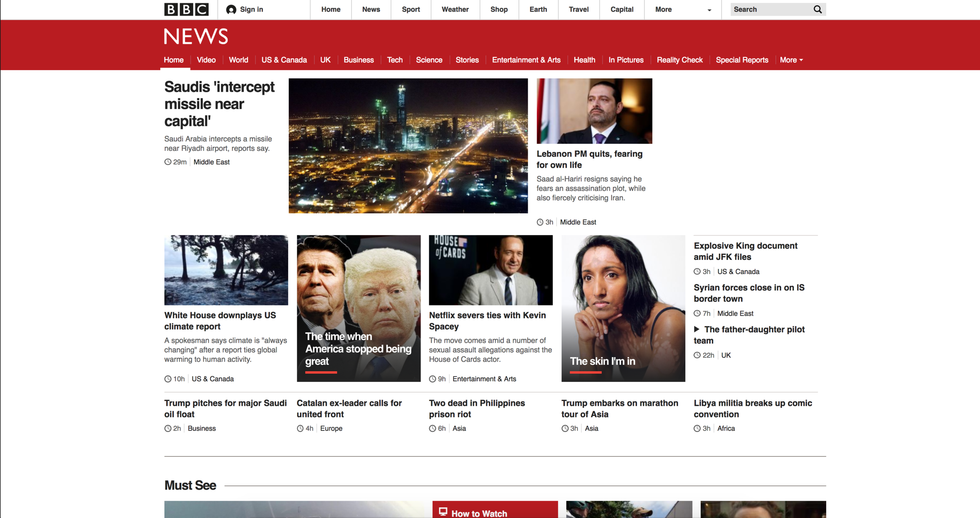Select the Health news section
Viewport: 980px width, 518px height.
pos(584,60)
